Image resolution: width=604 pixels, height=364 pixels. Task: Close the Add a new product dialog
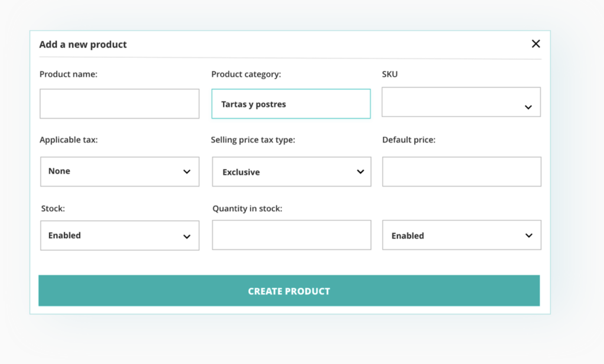(536, 44)
